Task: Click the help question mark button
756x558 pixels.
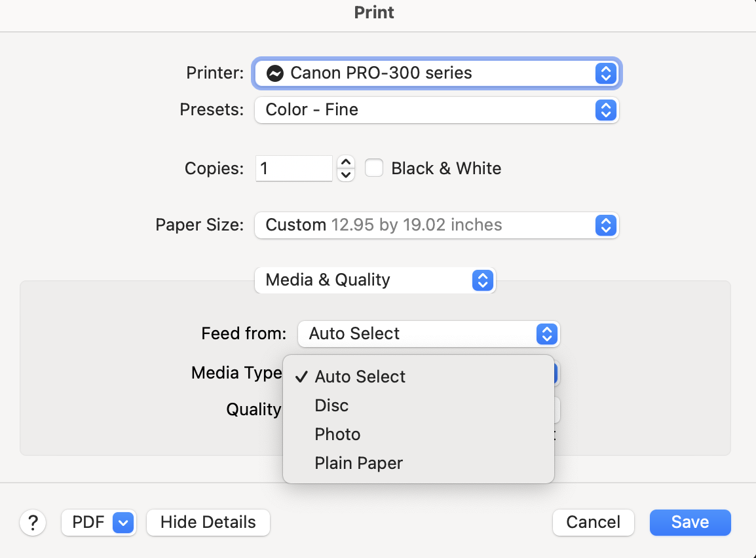Action: pos(33,523)
